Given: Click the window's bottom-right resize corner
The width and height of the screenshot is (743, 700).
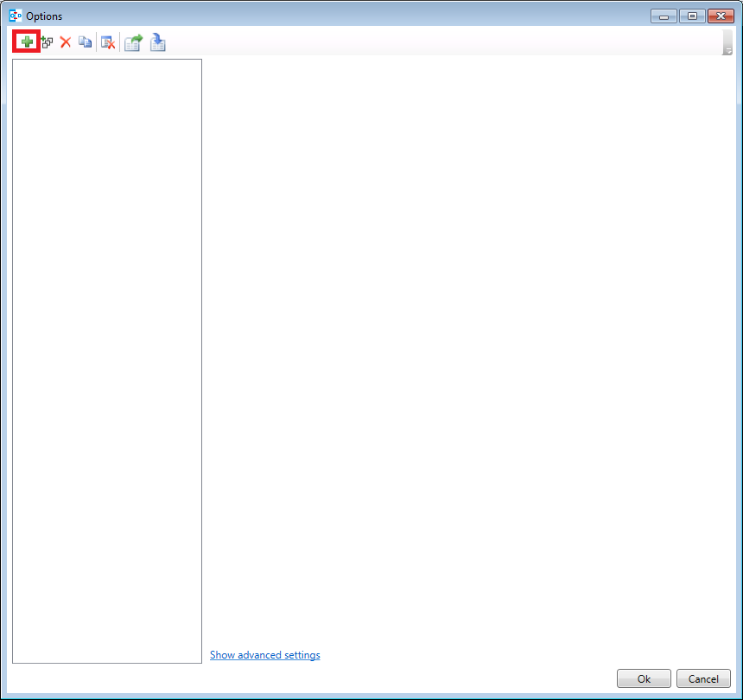Looking at the screenshot, I should [739, 696].
